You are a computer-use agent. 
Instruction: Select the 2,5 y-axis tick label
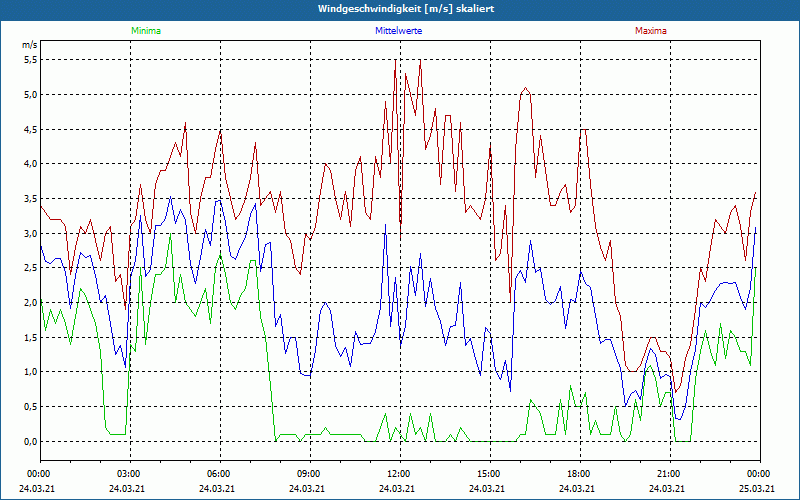point(29,268)
